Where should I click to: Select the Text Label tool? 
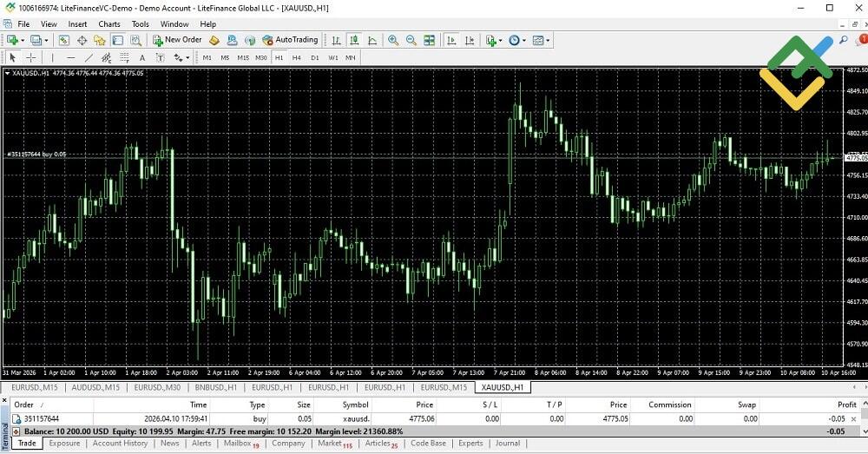(160, 57)
